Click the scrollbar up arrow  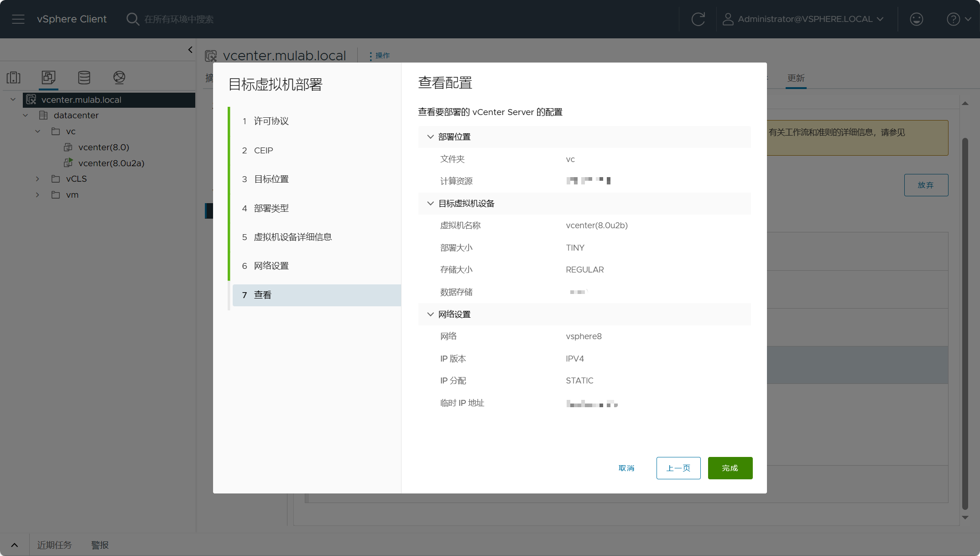pos(965,104)
